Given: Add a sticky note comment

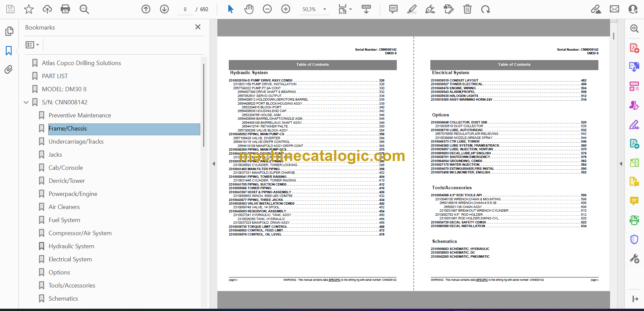Looking at the screenshot, I should tap(393, 9).
